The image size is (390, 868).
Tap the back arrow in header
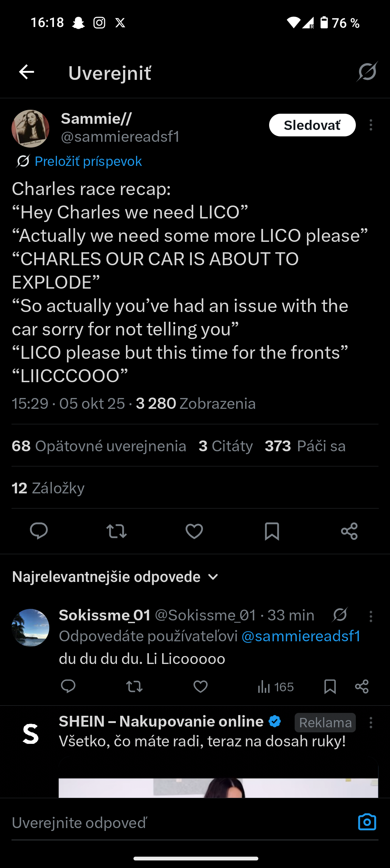point(27,72)
